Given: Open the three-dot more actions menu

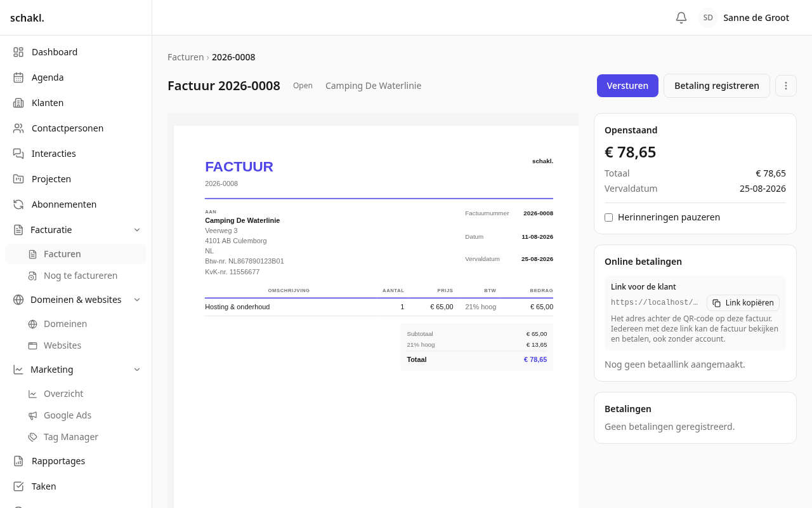Looking at the screenshot, I should coord(786,86).
